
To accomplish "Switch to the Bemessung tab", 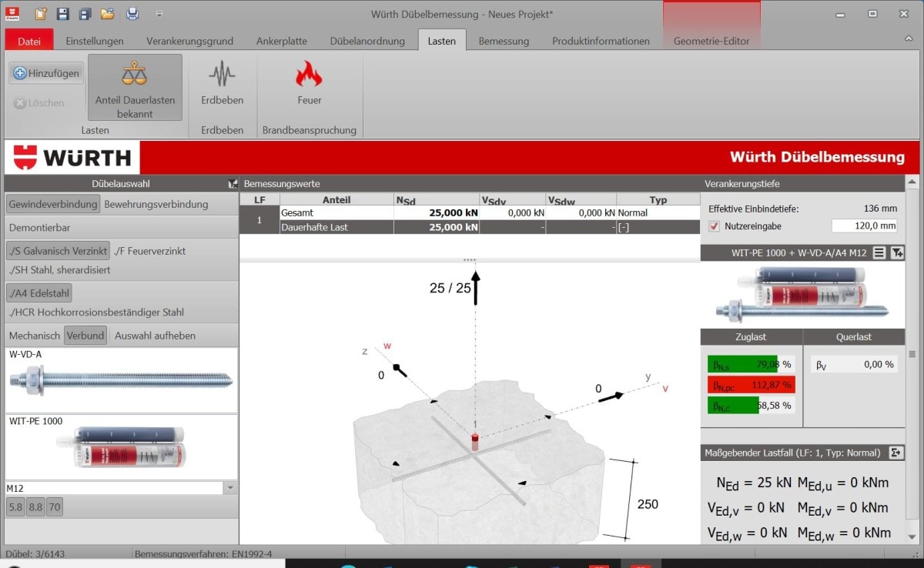I will tap(504, 41).
